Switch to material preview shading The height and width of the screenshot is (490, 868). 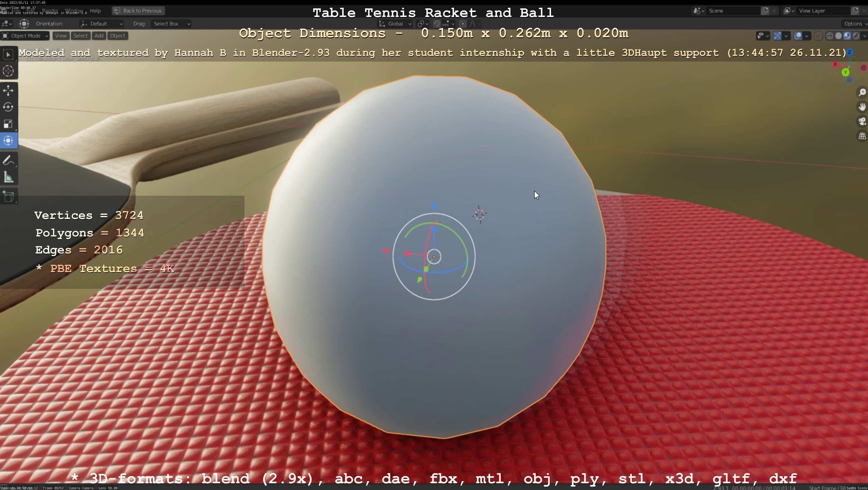click(x=847, y=36)
